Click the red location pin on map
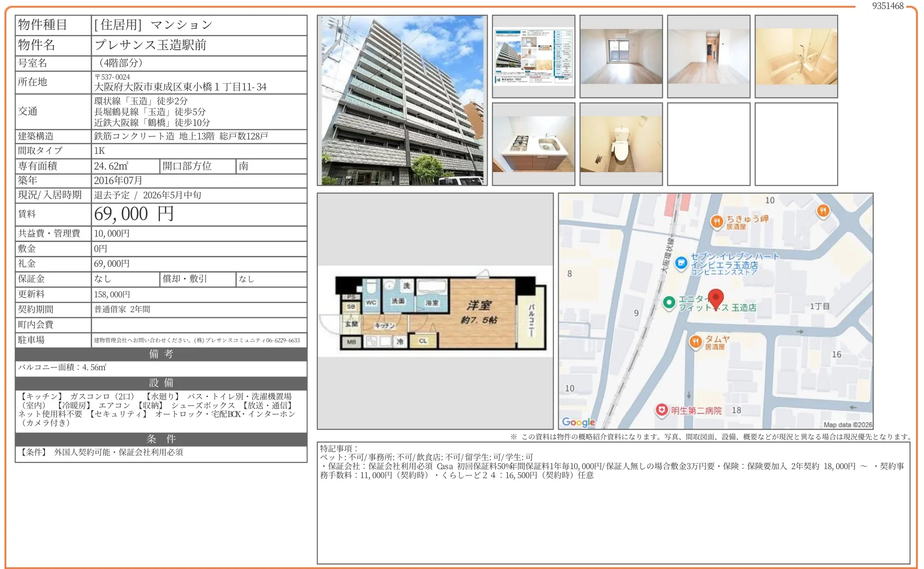924x569 pixels. pyautogui.click(x=715, y=298)
